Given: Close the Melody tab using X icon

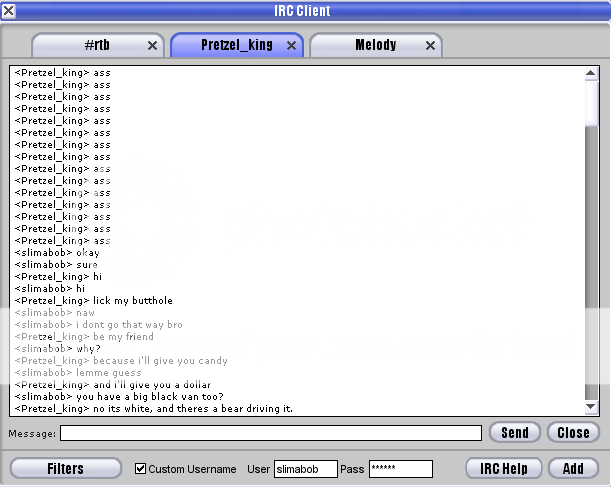Looking at the screenshot, I should [x=430, y=46].
